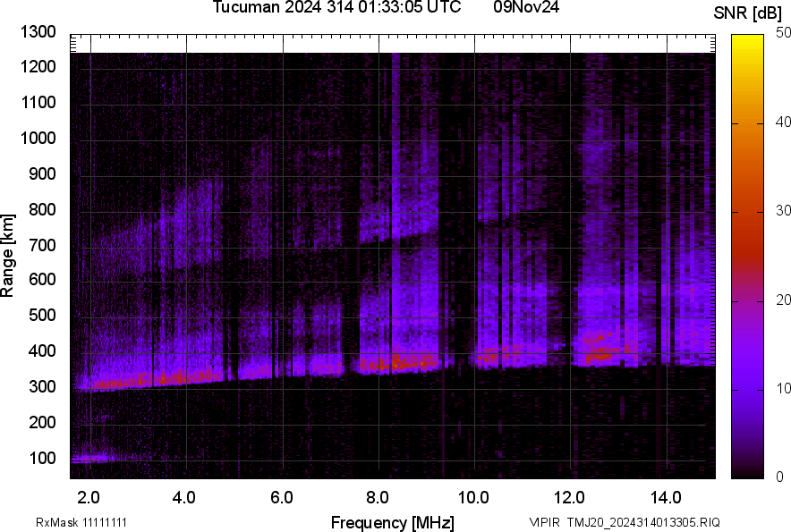Select the 8.0 frequency tick label
791x532 pixels.
pos(377,496)
